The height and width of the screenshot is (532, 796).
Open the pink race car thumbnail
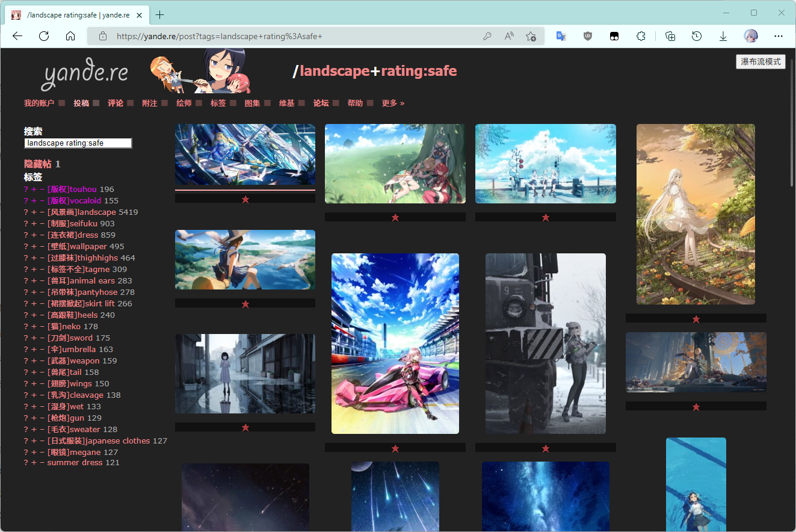coord(395,343)
